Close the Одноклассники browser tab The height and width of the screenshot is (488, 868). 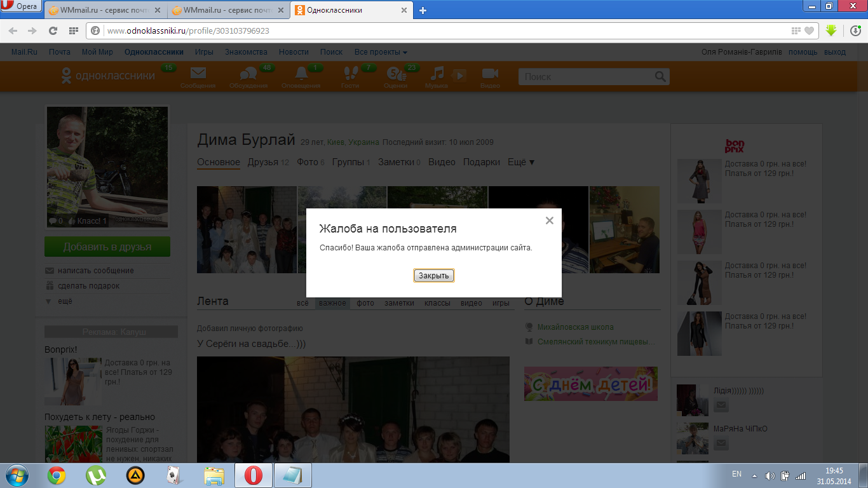403,10
